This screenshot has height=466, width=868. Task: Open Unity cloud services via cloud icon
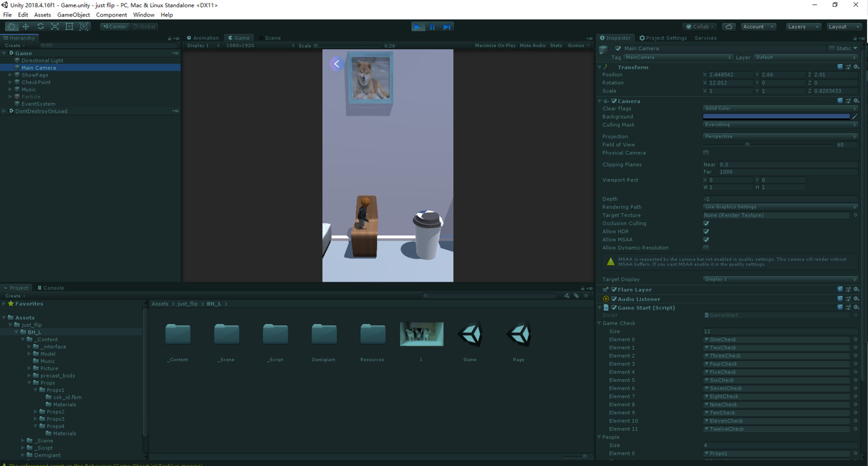pyautogui.click(x=728, y=27)
